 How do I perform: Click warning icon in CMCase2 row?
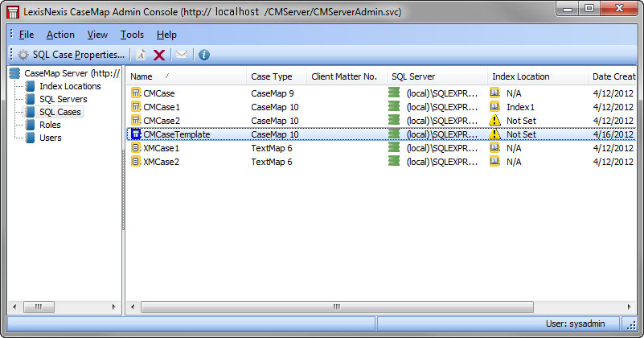[x=495, y=120]
